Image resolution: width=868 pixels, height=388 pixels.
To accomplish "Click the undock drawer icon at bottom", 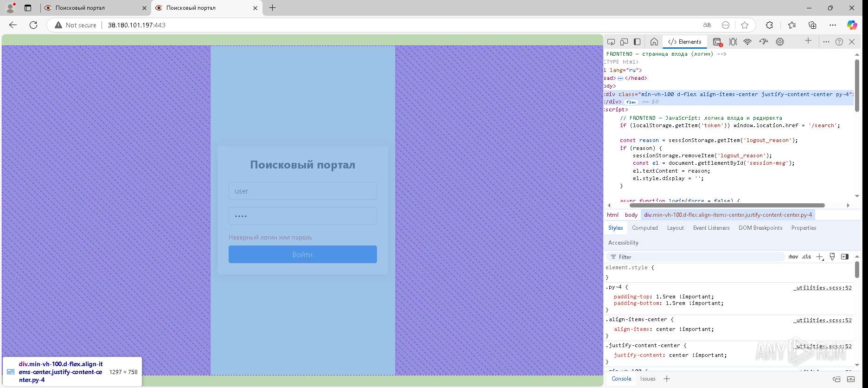I will click(x=836, y=379).
